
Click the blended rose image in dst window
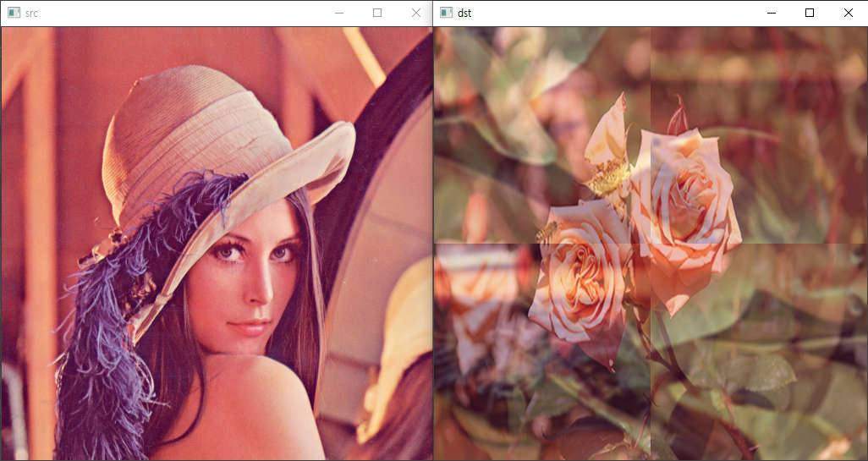(x=651, y=244)
